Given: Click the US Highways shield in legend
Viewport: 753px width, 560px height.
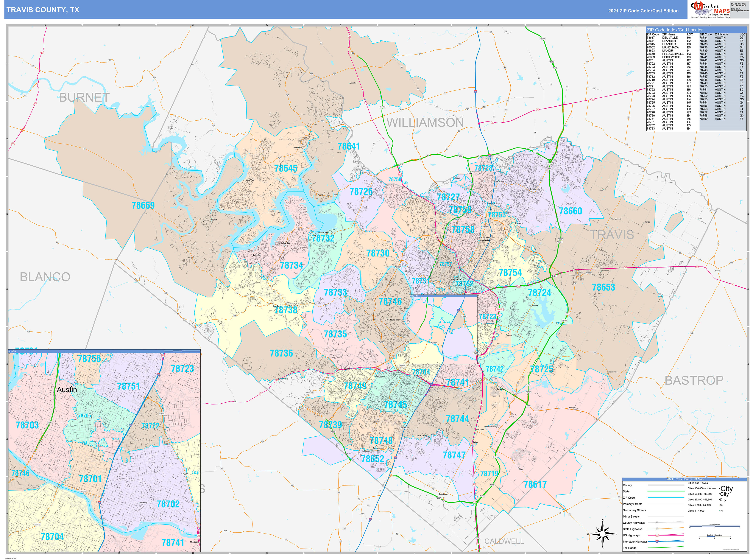Looking at the screenshot, I should [657, 535].
